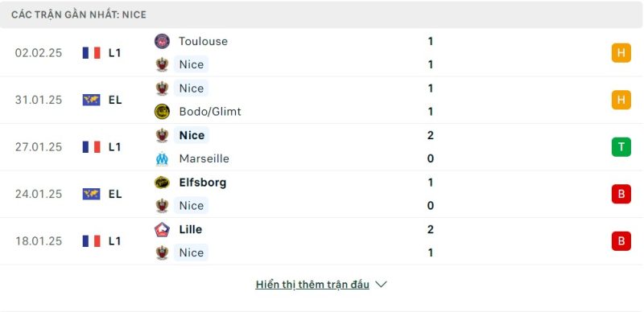Click the green T result badge
Image resolution: width=644 pixels, height=312 pixels.
[621, 147]
